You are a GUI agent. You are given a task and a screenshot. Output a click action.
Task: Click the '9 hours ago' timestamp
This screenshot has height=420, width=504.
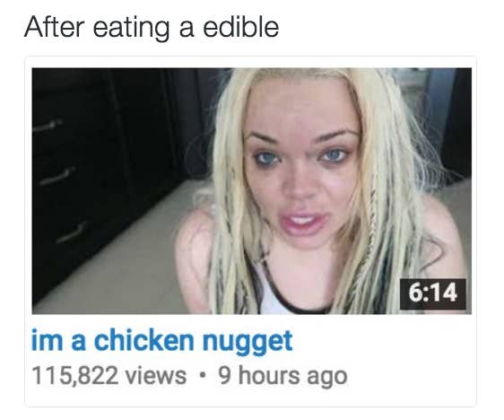(282, 376)
